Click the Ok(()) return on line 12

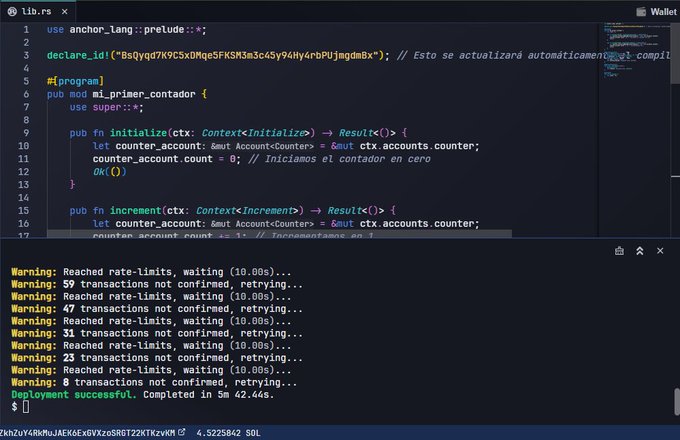110,172
